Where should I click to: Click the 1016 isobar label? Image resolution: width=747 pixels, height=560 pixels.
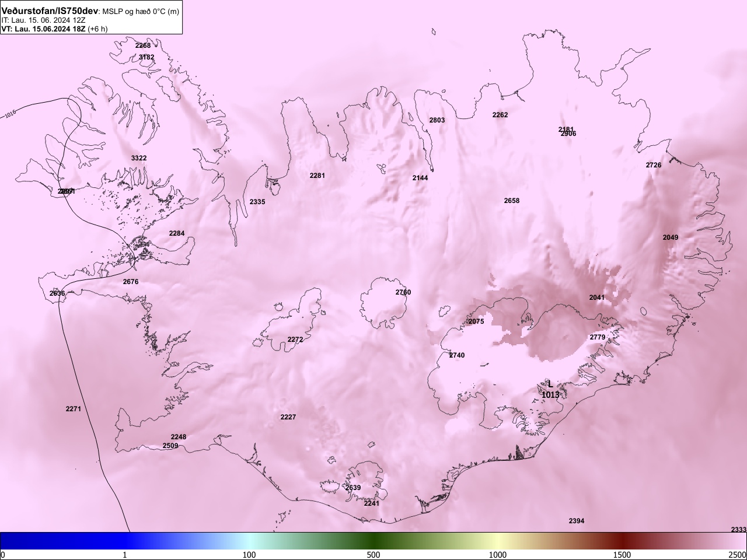pos(10,113)
